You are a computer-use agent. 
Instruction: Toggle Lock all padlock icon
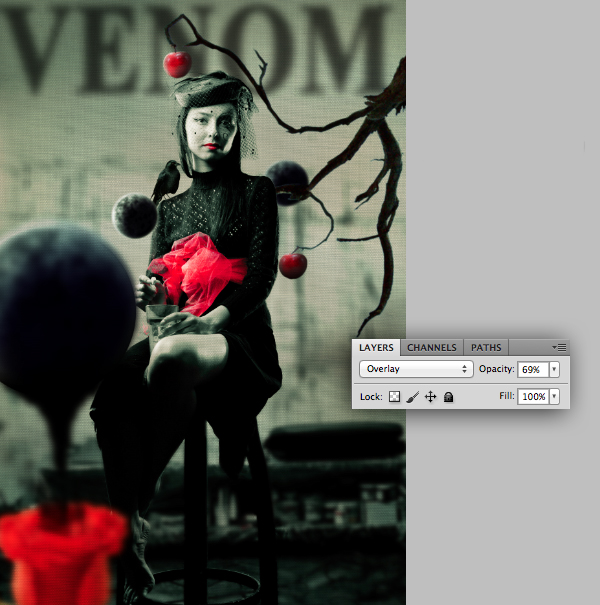point(448,397)
